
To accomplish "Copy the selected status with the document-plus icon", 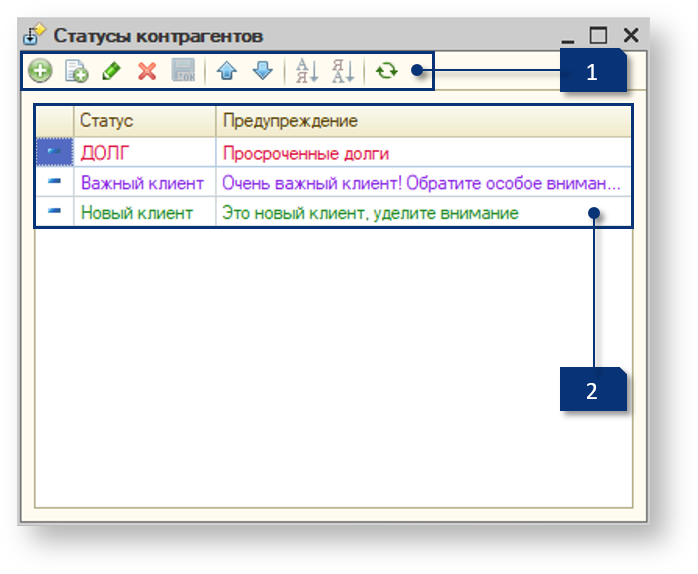I will pos(76,71).
